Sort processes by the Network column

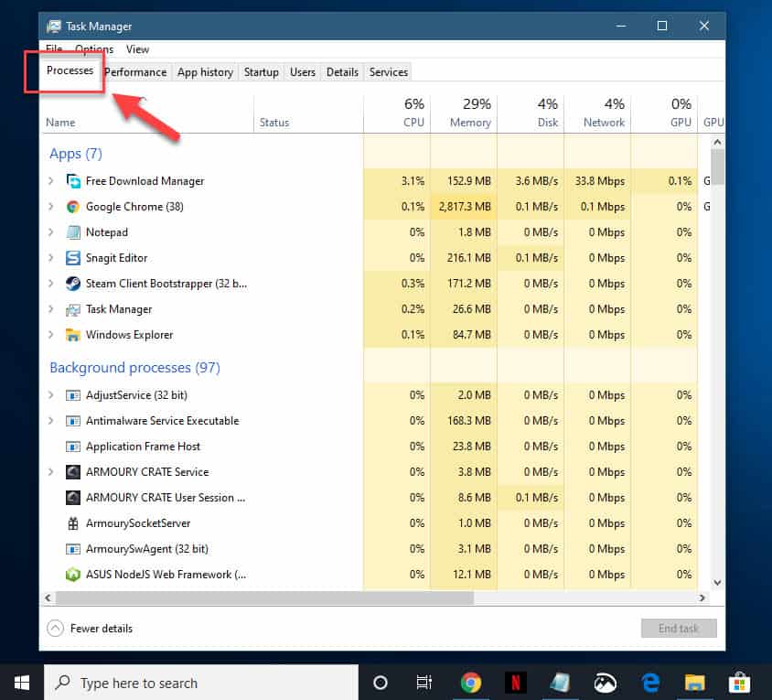pyautogui.click(x=597, y=113)
